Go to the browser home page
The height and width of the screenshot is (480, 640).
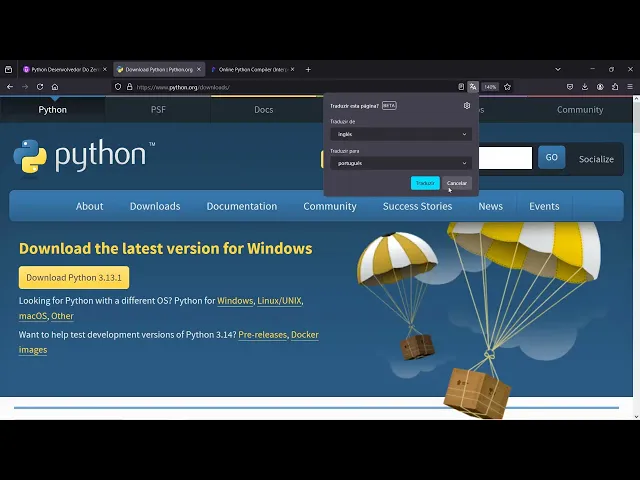tap(55, 87)
